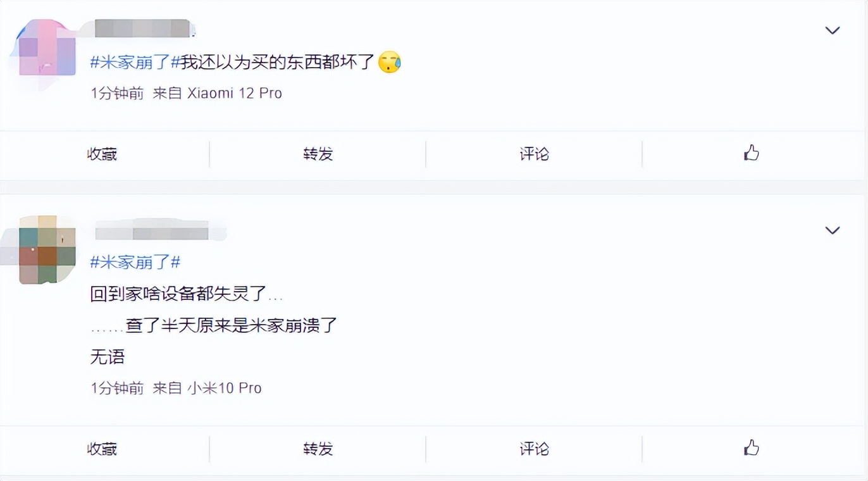Click the thumbs-up like icon on second post
Image resolution: width=868 pixels, height=481 pixels.
[x=751, y=449]
